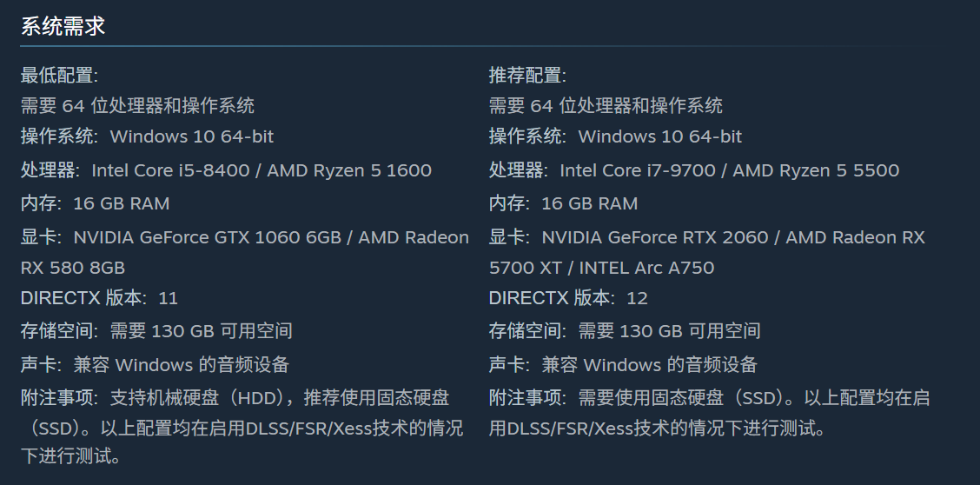Screen dimensions: 980x485
Task: Click the 支持机械硬盘（HDD） note text
Action: coord(202,398)
